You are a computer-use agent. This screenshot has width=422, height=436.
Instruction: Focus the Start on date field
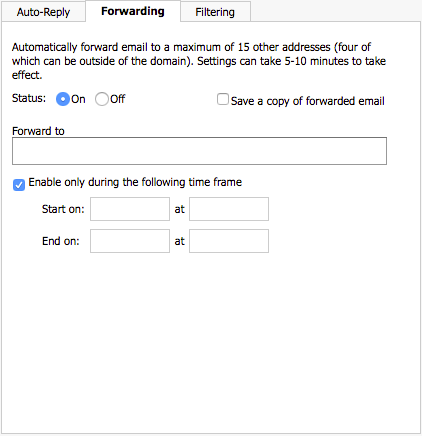pyautogui.click(x=130, y=209)
